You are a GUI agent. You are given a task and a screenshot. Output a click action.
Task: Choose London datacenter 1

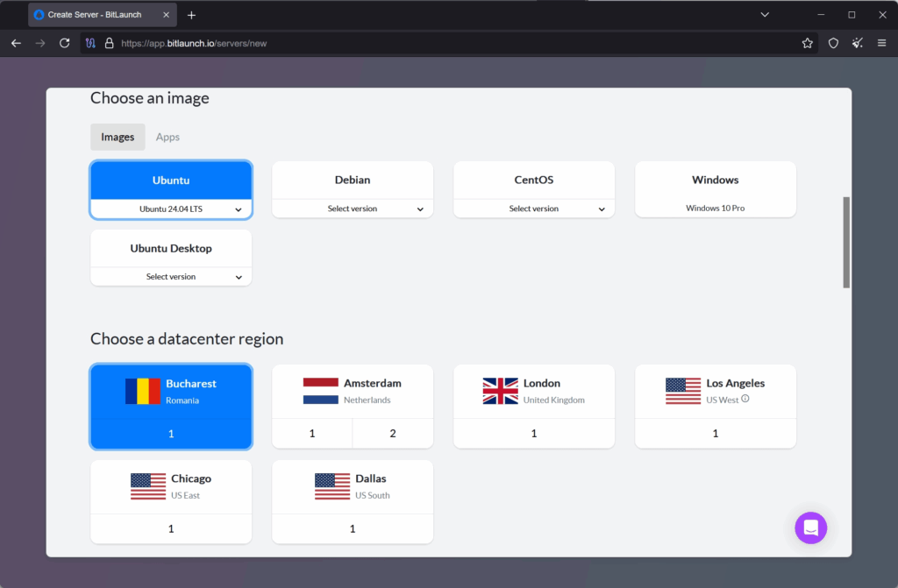point(534,434)
